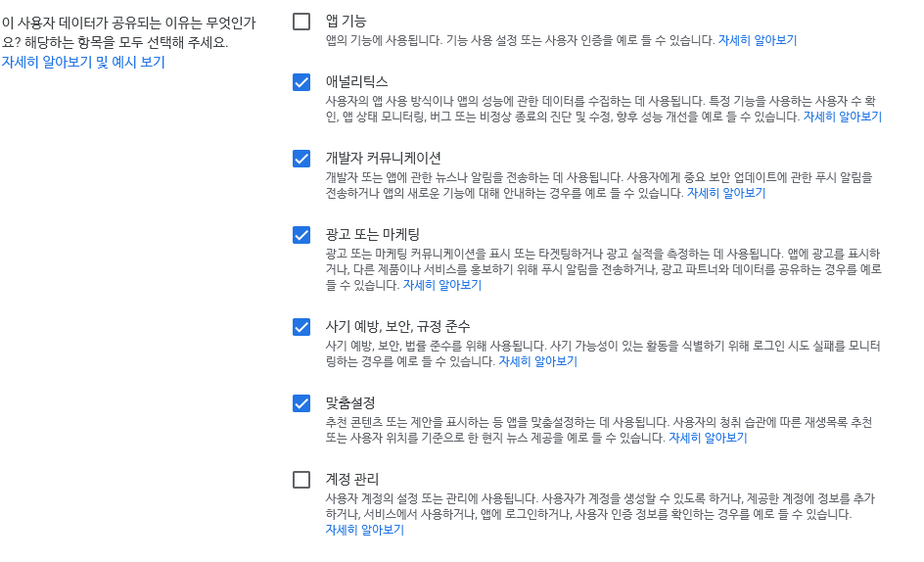Uncheck the 개발자 커뮤니케이션 checkbox
924x562 pixels.
[x=301, y=159]
